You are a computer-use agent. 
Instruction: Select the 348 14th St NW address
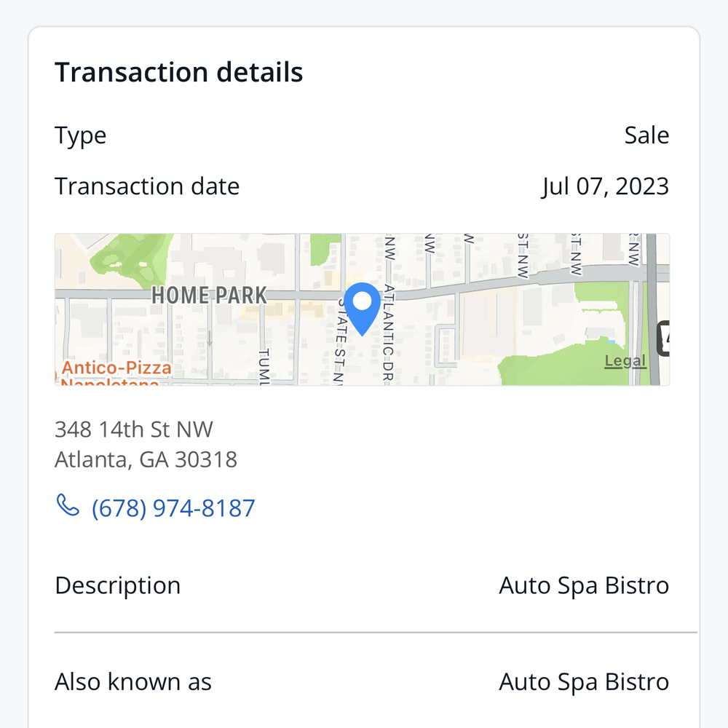134,430
